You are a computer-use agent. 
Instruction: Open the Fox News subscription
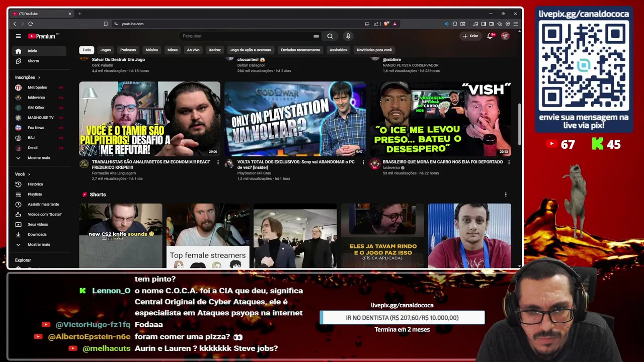click(39, 128)
